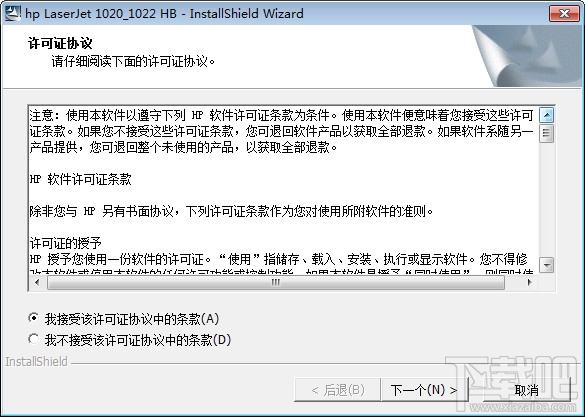
Task: Click the vertical scrollbar thumb
Action: click(x=547, y=134)
